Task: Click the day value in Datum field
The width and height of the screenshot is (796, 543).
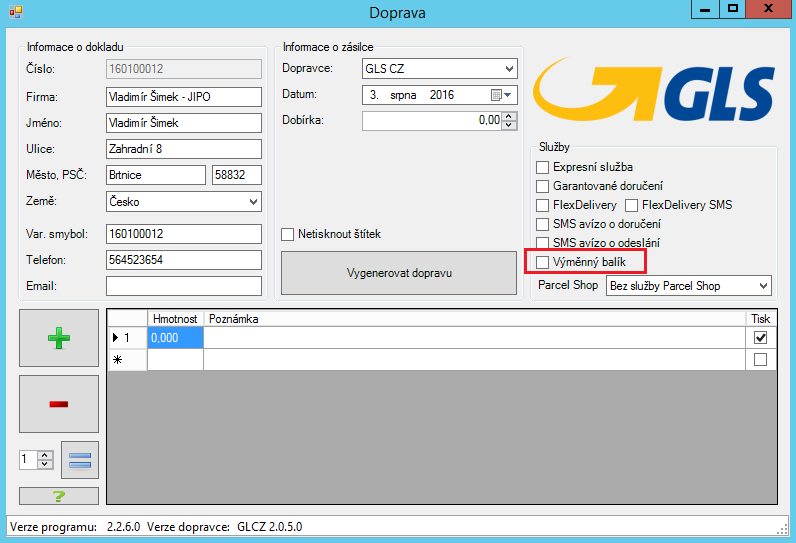Action: click(x=374, y=95)
